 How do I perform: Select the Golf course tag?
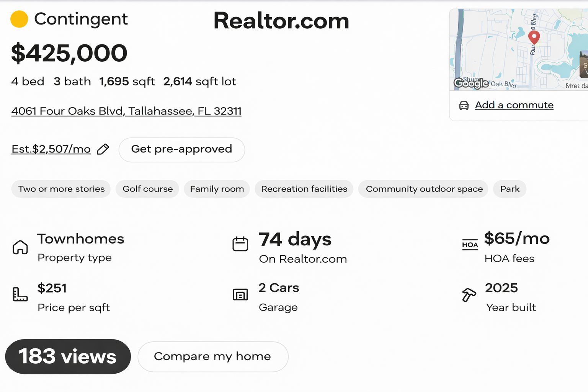[x=147, y=189]
